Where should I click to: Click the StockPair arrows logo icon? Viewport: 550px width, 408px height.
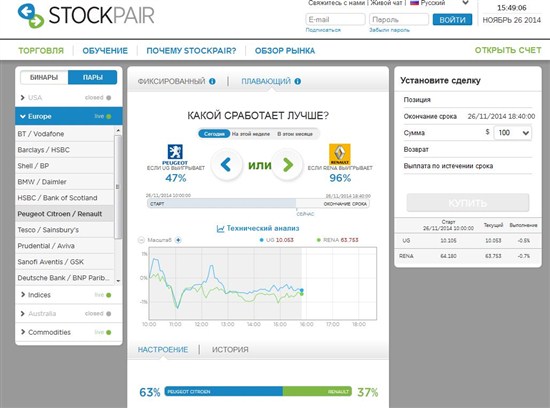31,16
